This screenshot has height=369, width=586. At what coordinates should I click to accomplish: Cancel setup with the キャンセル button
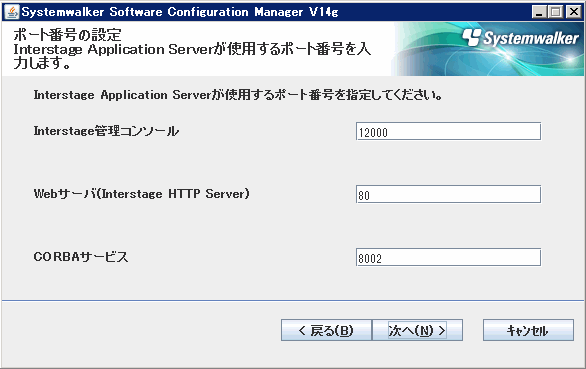coord(528,330)
